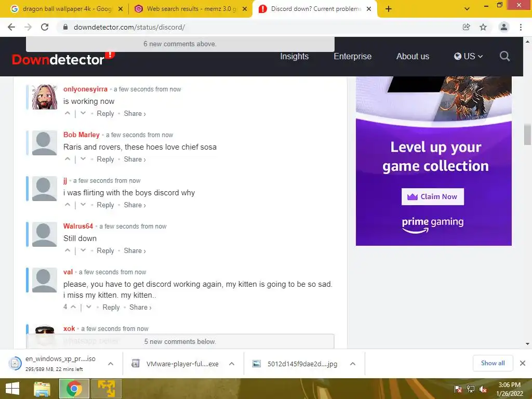
Task: Downvote Bob Marley's comment
Action: click(83, 159)
